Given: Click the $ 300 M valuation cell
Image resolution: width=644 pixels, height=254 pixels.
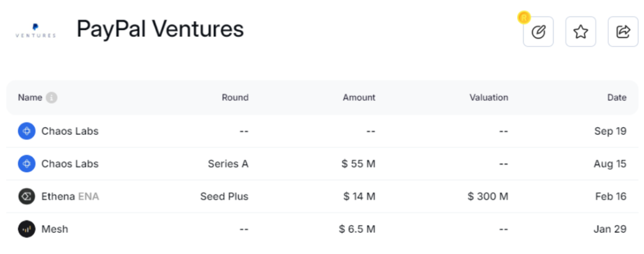Looking at the screenshot, I should click(x=488, y=197).
